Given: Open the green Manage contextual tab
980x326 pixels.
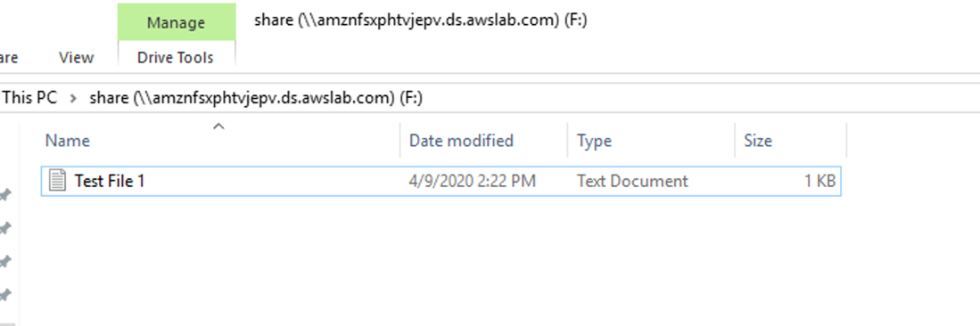Looking at the screenshot, I should pyautogui.click(x=177, y=22).
